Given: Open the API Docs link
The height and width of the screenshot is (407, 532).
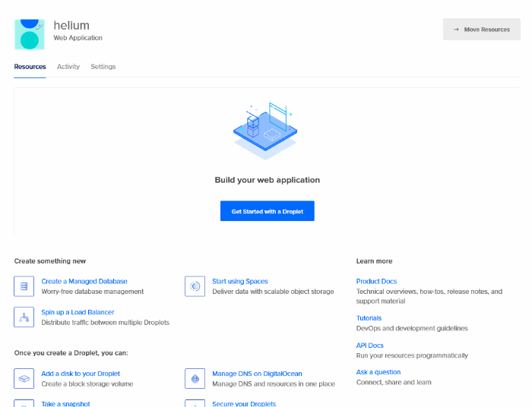Looking at the screenshot, I should pyautogui.click(x=369, y=345).
